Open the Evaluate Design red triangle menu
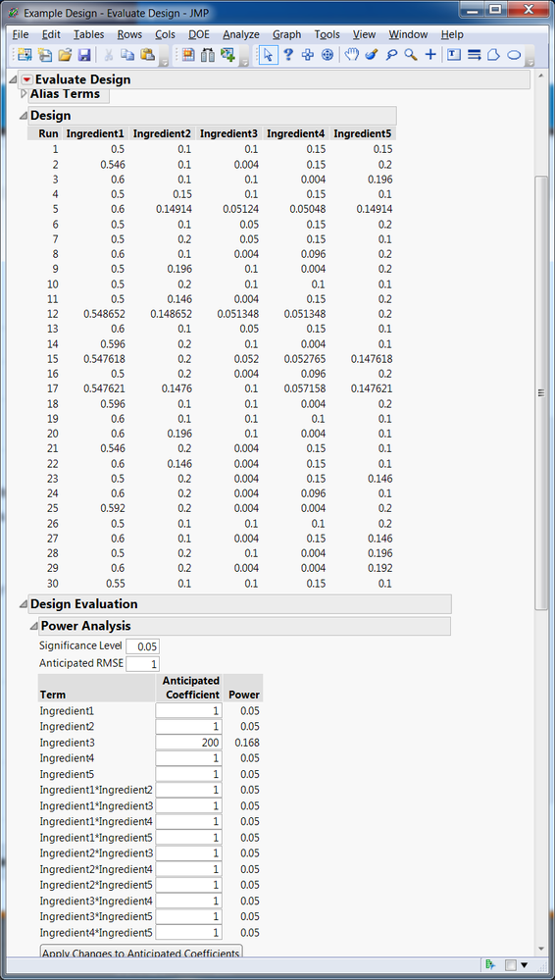 click(x=27, y=80)
